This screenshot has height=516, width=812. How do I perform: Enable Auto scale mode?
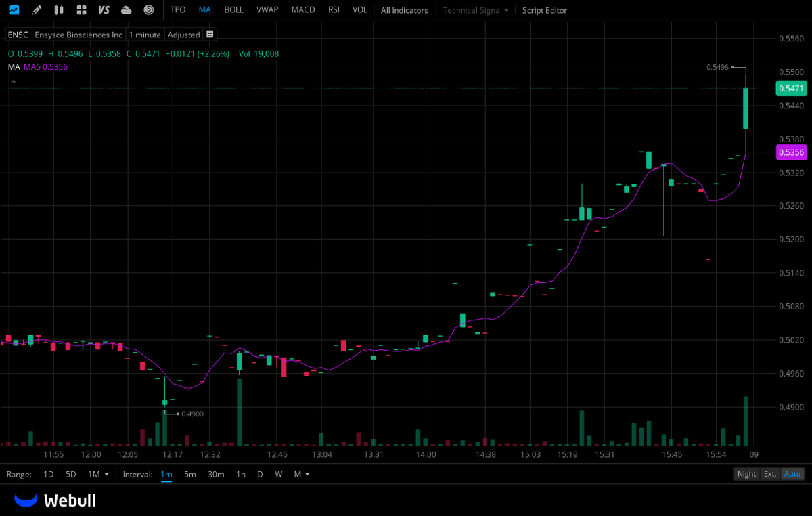click(x=792, y=474)
